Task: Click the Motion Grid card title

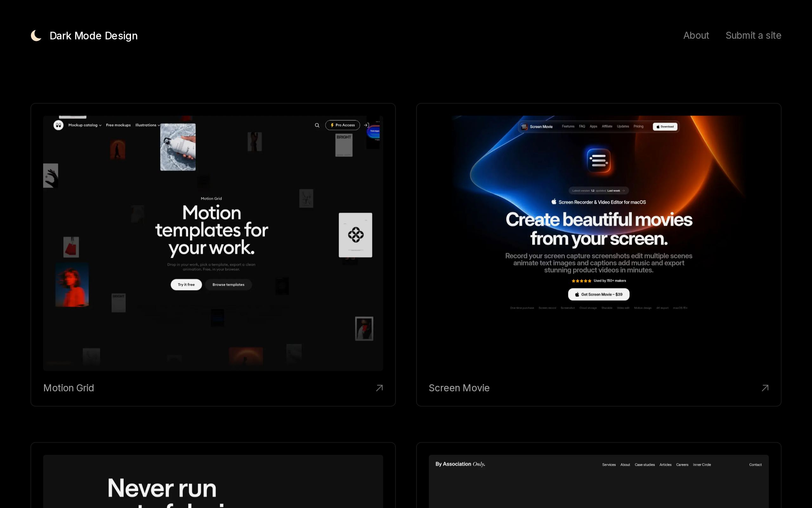Action: tap(69, 388)
